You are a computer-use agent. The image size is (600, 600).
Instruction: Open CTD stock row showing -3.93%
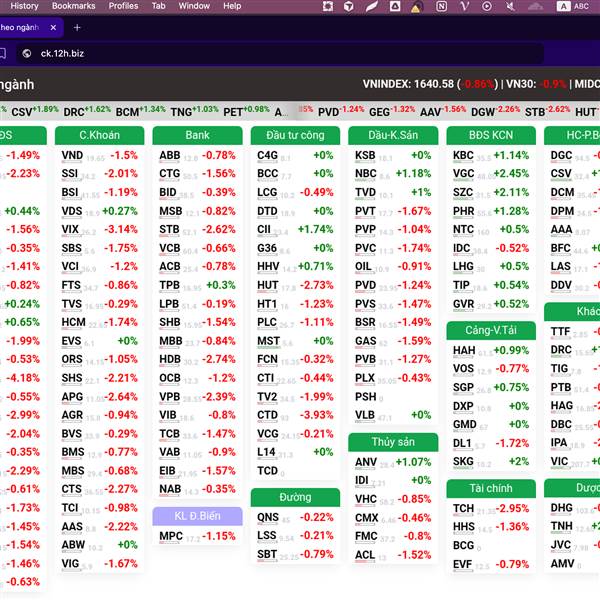[x=295, y=415]
